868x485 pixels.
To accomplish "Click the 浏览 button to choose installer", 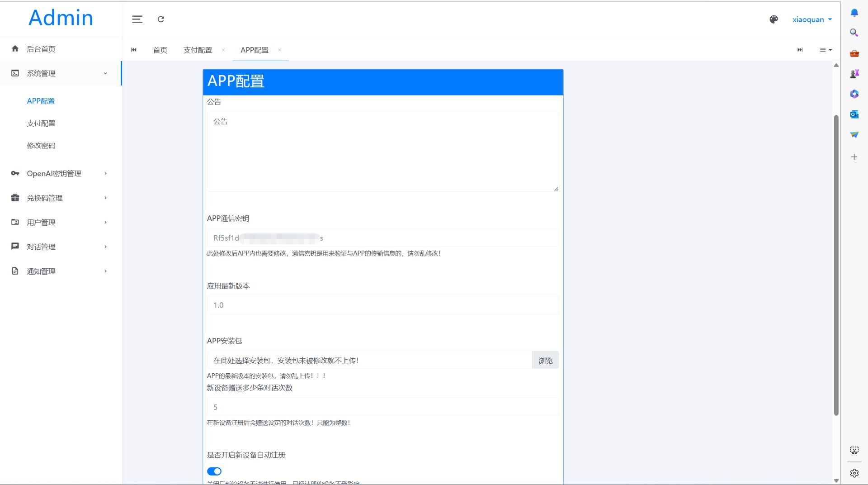I will pyautogui.click(x=545, y=360).
